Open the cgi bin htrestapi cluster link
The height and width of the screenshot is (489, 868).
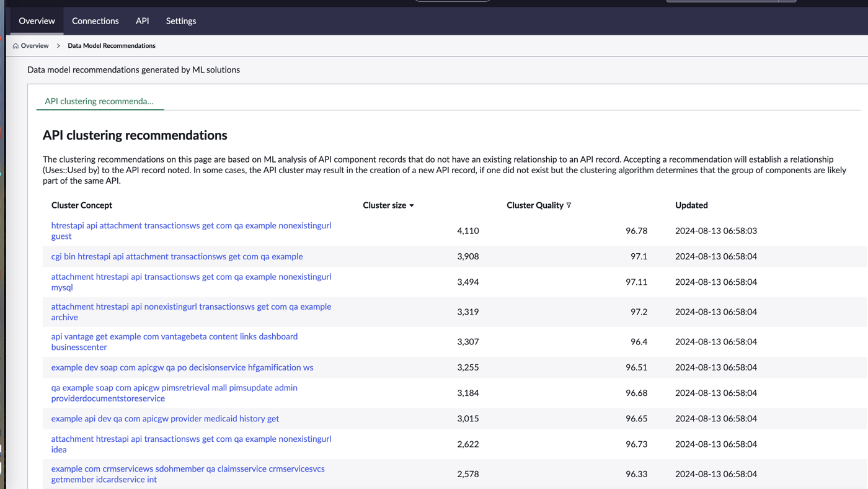(x=177, y=256)
